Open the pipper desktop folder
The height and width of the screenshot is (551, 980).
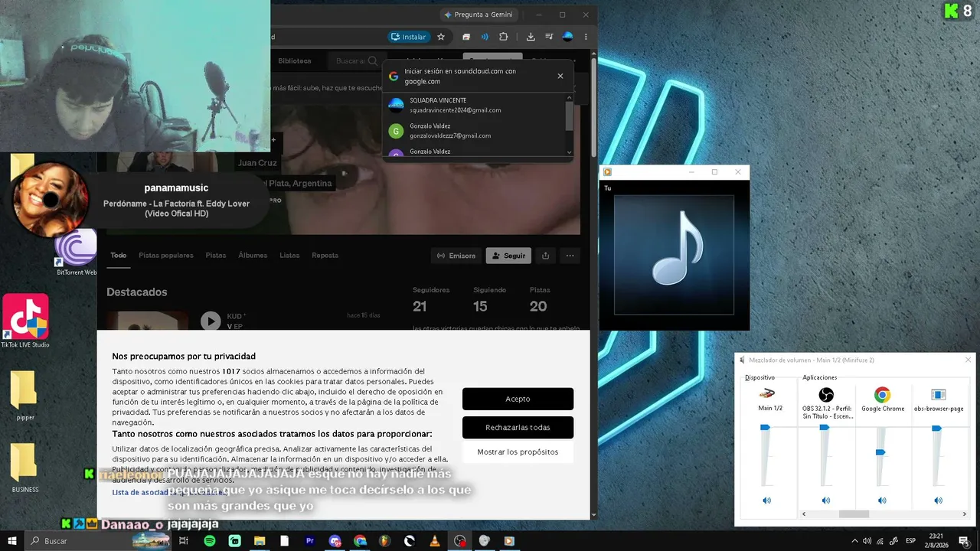coord(24,395)
